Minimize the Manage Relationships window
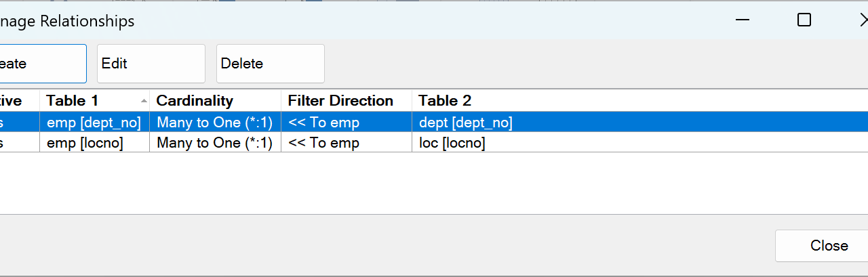The height and width of the screenshot is (277, 868). pyautogui.click(x=743, y=20)
